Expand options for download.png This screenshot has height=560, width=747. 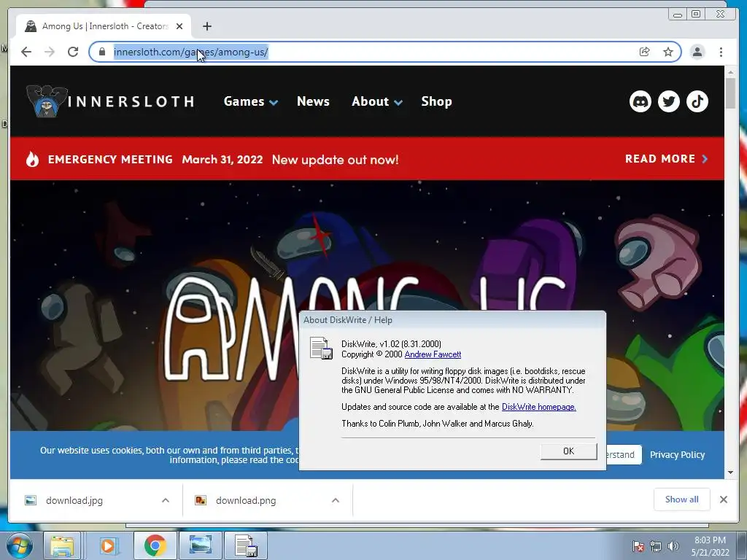pyautogui.click(x=336, y=500)
